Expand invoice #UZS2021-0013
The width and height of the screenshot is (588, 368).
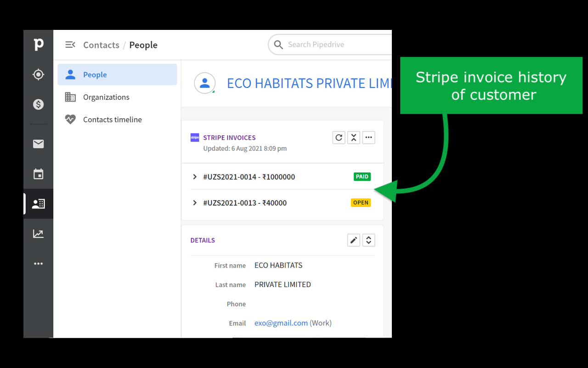point(195,203)
